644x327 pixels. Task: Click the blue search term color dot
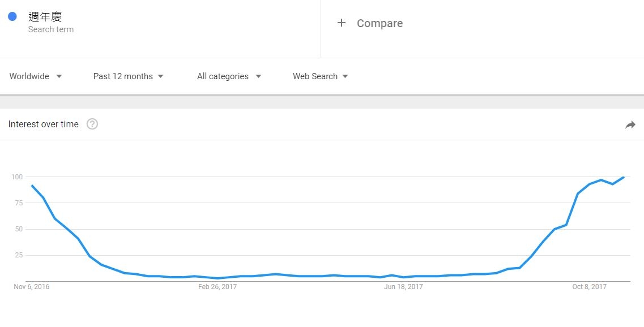pyautogui.click(x=12, y=17)
